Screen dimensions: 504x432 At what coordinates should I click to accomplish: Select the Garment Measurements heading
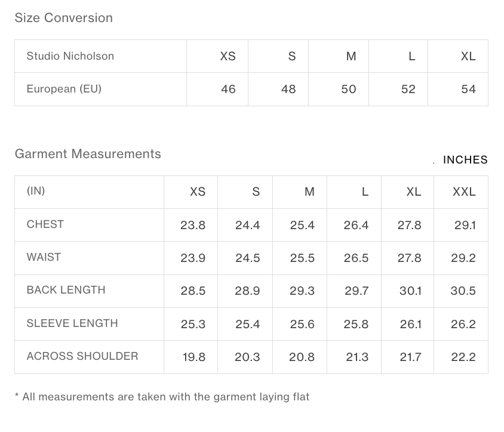pos(88,154)
